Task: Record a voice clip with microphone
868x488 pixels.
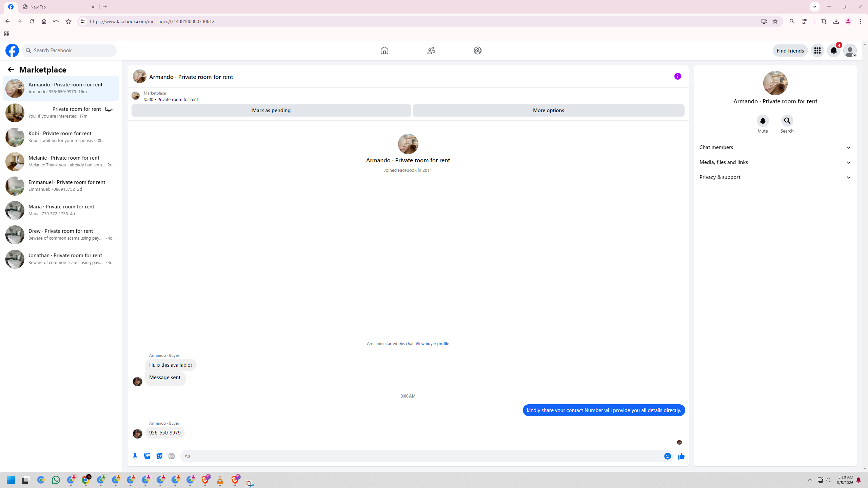Action: pos(135,456)
